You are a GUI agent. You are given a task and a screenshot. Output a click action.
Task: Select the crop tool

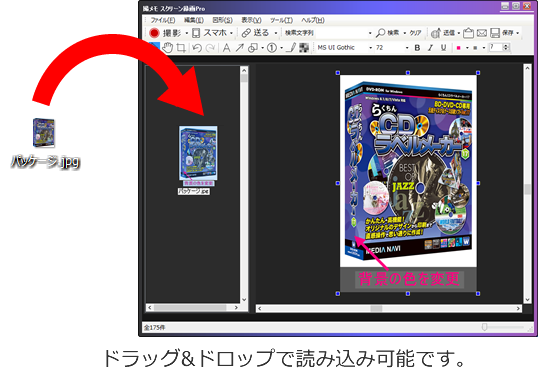click(181, 48)
